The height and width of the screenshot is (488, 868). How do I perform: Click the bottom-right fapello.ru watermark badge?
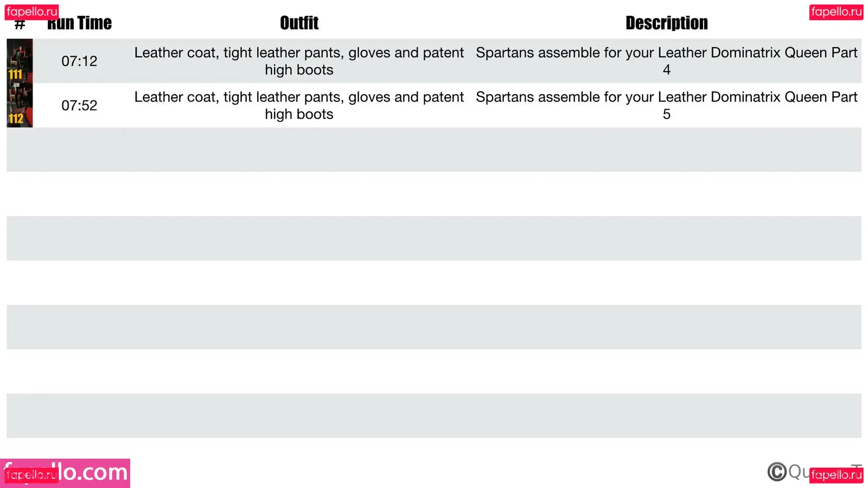click(836, 475)
